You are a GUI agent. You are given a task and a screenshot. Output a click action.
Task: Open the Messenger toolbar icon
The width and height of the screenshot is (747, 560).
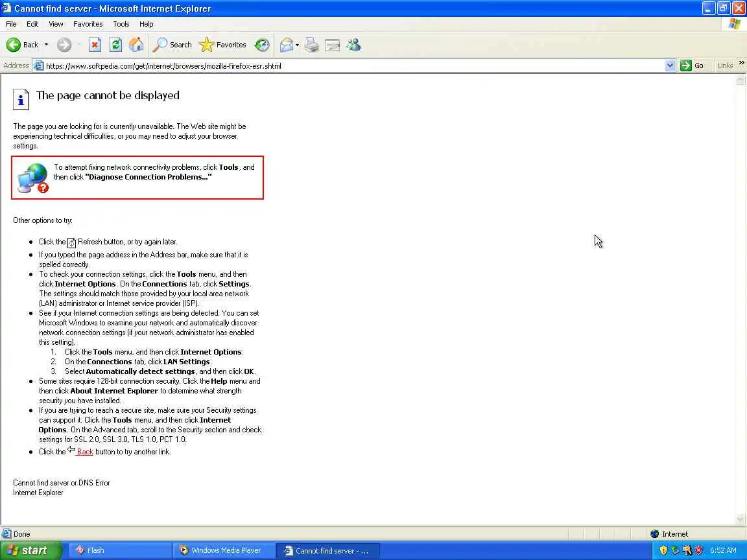pos(354,45)
